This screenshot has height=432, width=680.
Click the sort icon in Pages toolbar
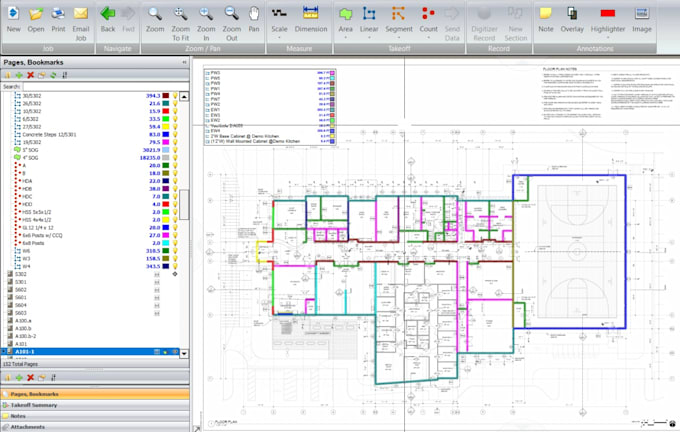click(x=65, y=75)
